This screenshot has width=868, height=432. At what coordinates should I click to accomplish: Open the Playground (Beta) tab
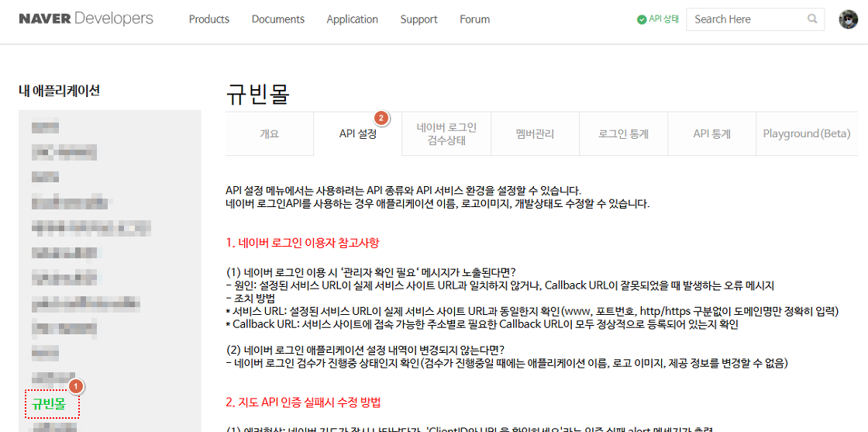[x=807, y=134]
